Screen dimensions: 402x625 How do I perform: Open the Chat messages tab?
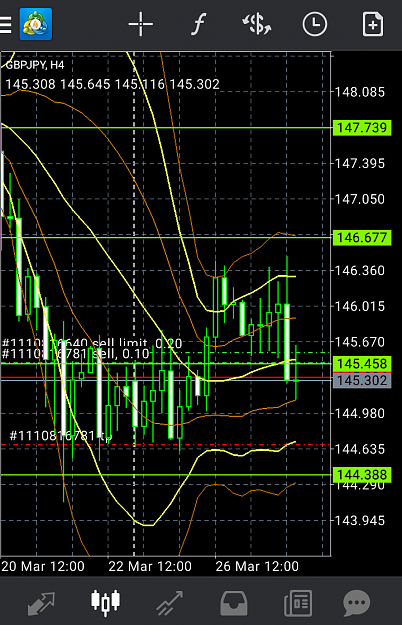(357, 603)
